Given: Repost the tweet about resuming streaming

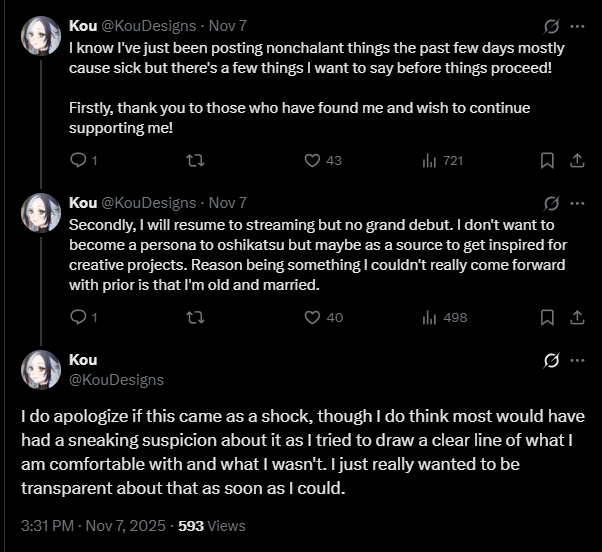Looking at the screenshot, I should click(196, 317).
